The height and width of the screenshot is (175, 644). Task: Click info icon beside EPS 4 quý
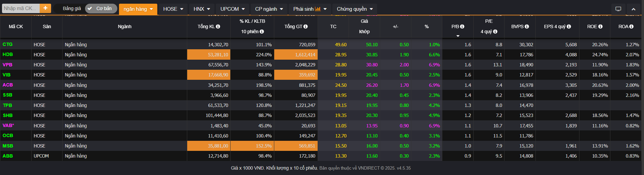569,26
